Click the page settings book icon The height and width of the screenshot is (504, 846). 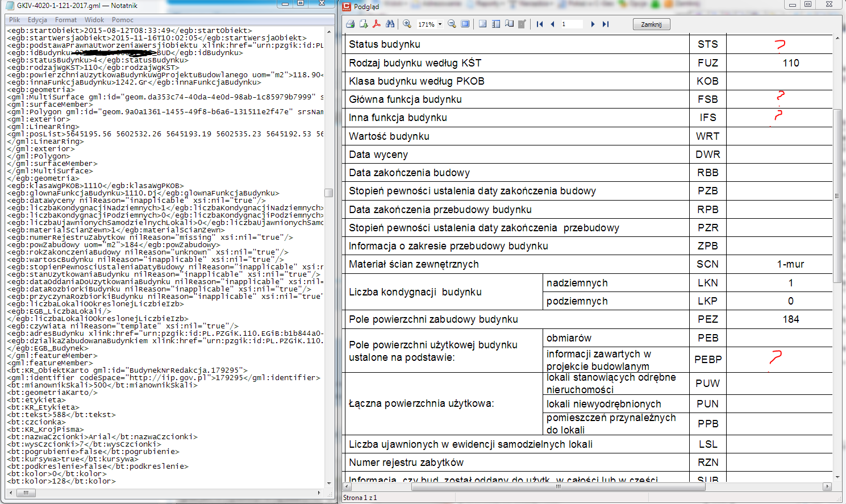[509, 24]
